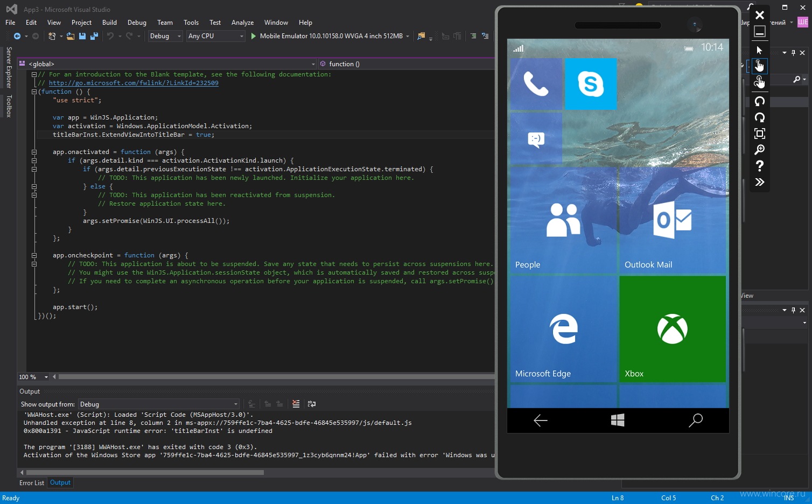Enable single-finger touch input in emulator
Screen dimensions: 812x504
tap(759, 66)
